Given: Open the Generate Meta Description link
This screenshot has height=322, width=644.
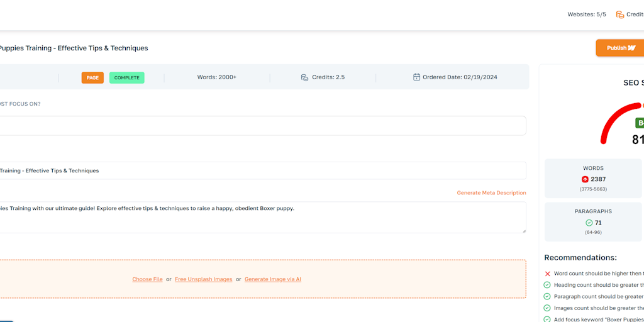Looking at the screenshot, I should tap(491, 193).
